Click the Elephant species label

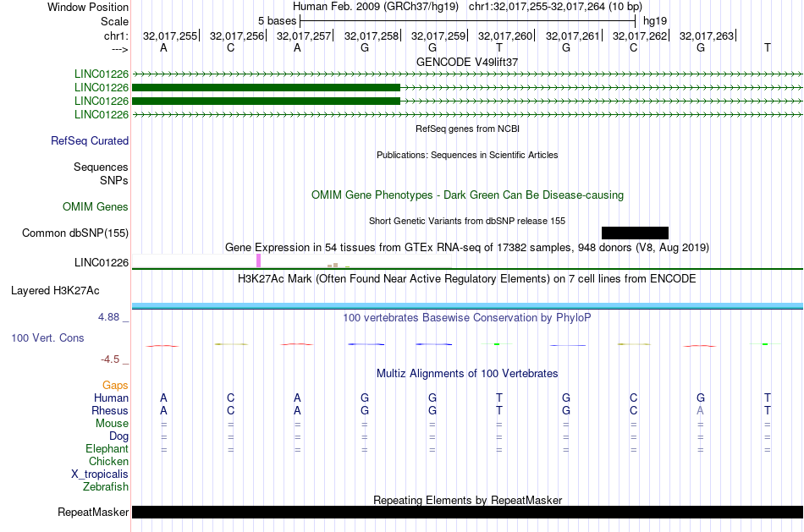pos(107,448)
